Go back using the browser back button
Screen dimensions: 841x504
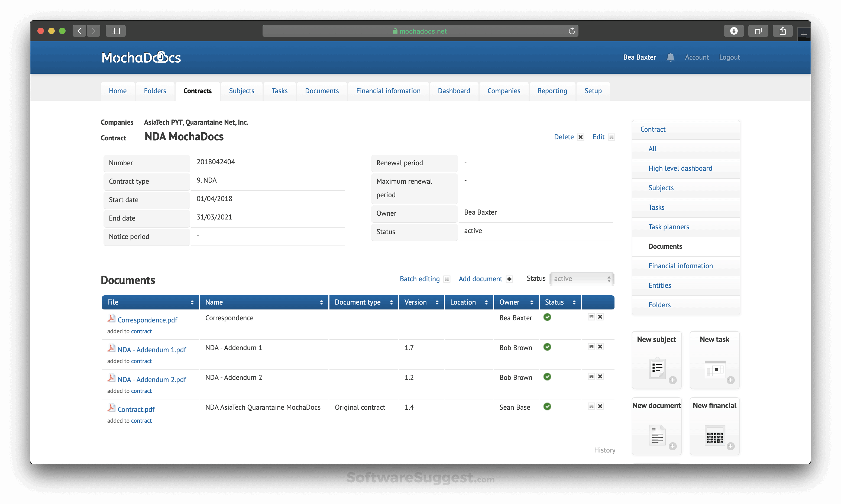click(79, 31)
